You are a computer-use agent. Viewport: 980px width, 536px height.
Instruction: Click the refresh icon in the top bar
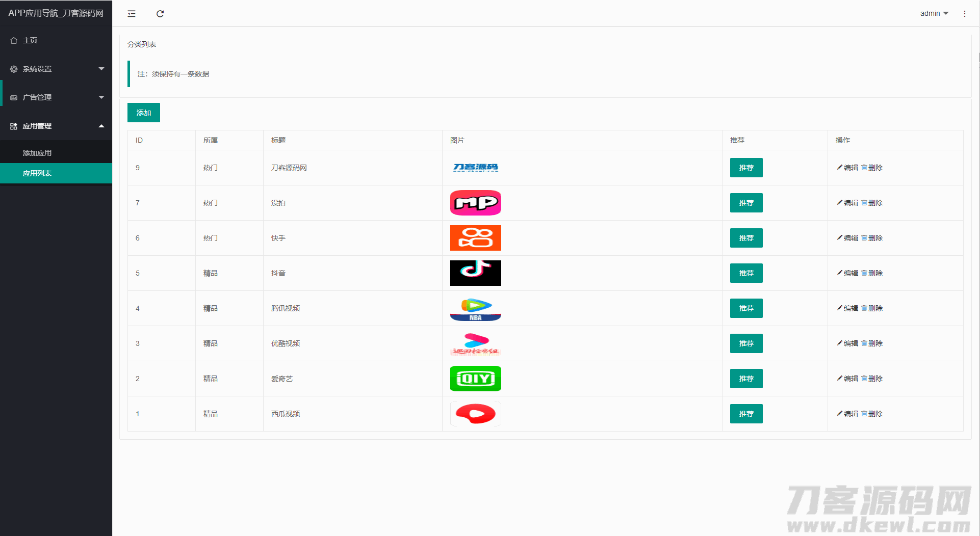[160, 14]
